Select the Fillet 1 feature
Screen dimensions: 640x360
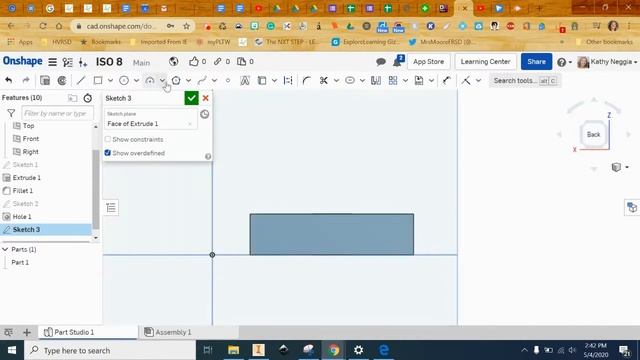(x=22, y=191)
